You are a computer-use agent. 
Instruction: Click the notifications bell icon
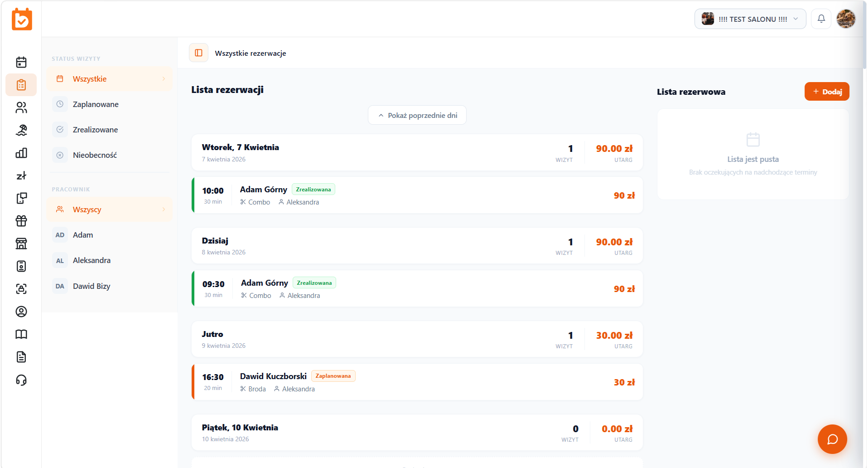(821, 19)
